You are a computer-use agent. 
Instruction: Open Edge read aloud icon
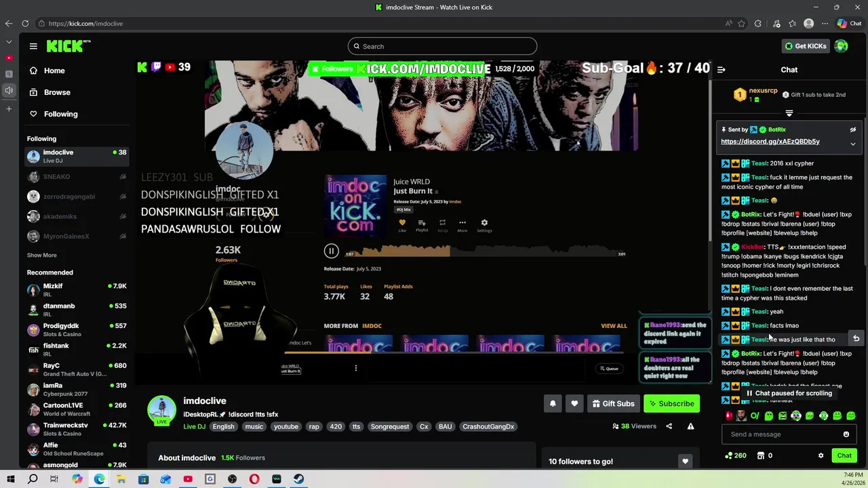(728, 23)
